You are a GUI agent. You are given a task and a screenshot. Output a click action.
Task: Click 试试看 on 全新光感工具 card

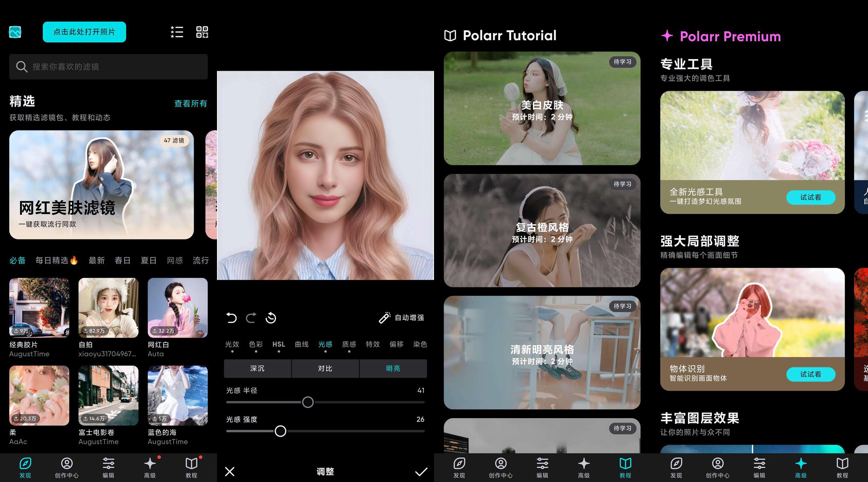pos(811,197)
